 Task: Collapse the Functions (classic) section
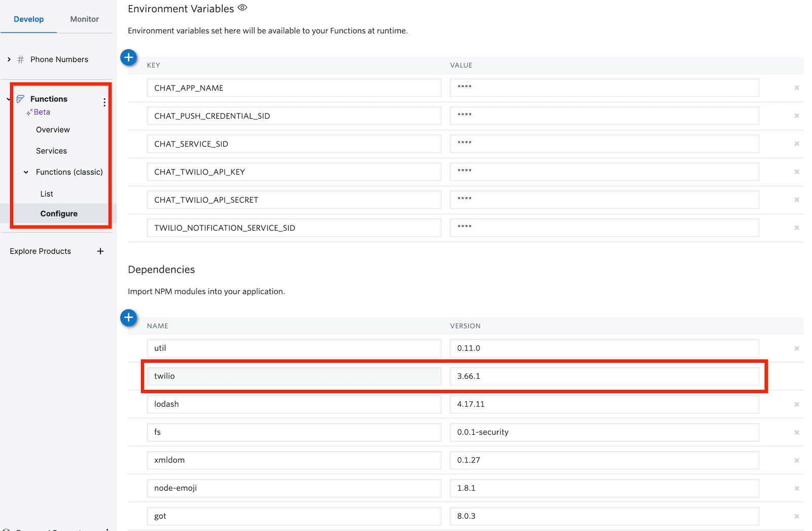pyautogui.click(x=26, y=172)
